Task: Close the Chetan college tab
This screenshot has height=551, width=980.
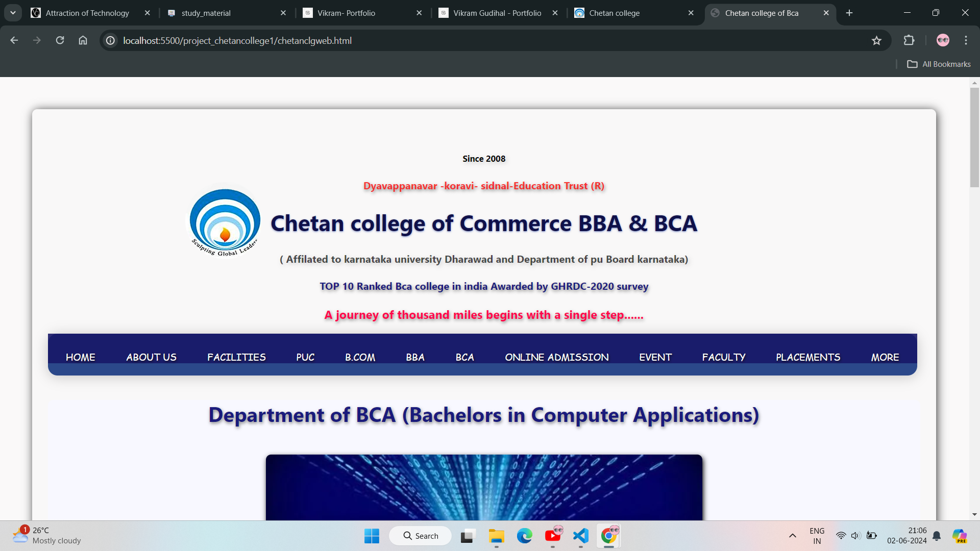Action: [691, 13]
